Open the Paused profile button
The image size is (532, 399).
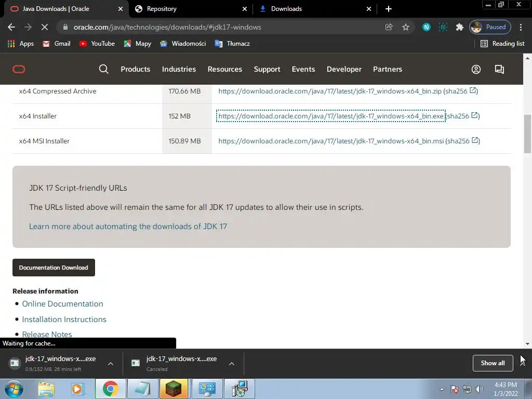(490, 27)
